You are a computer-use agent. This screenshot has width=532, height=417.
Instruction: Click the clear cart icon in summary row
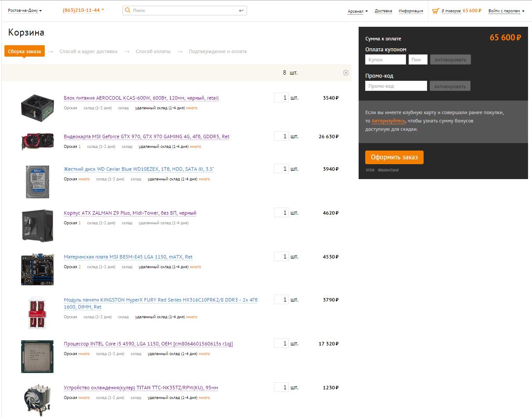[x=345, y=73]
